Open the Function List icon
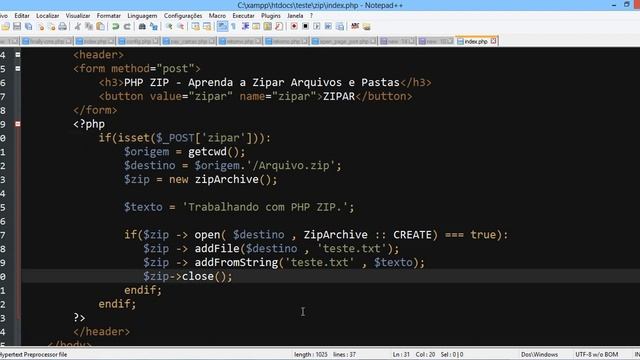The image size is (640, 360). coord(279,27)
